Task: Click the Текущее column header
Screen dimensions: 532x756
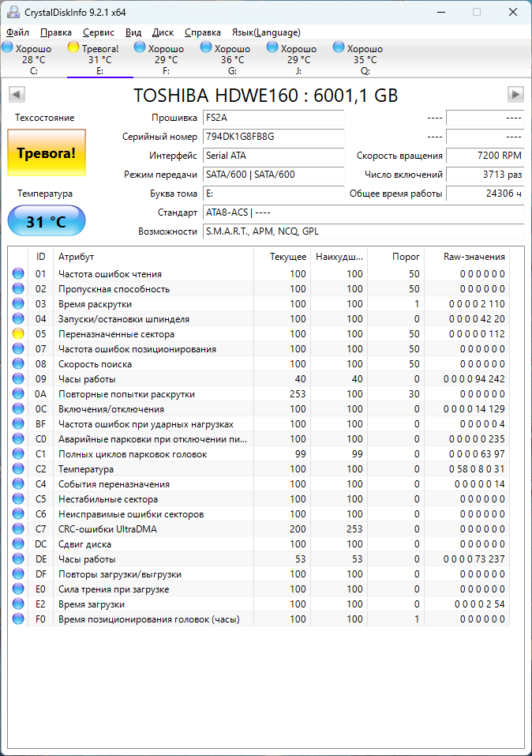Action: click(282, 257)
